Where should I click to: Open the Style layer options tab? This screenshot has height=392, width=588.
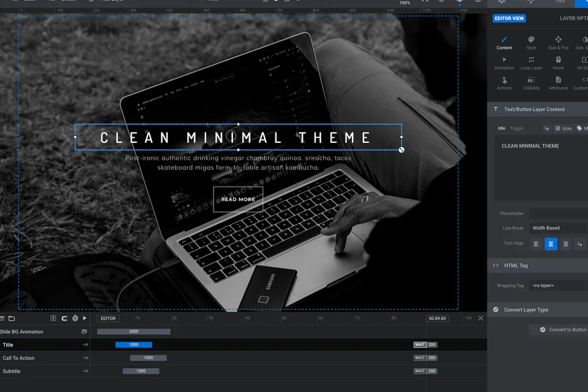pyautogui.click(x=531, y=43)
